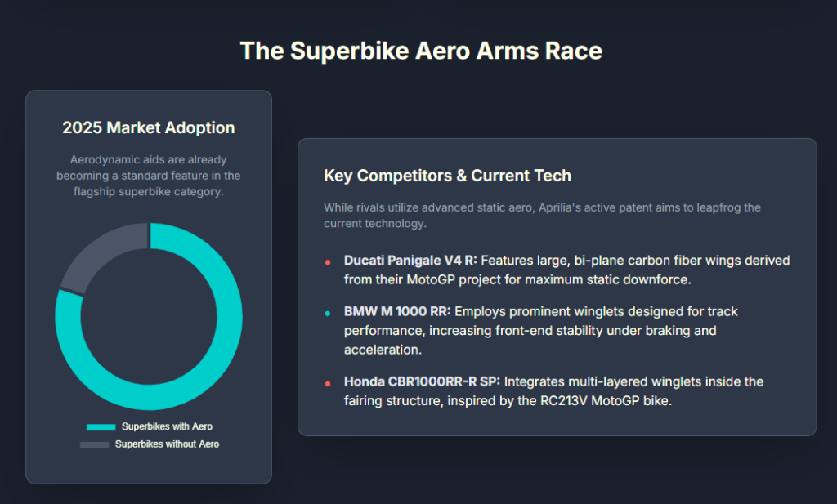Click 'The Superbike Aero Arms Race' title
The image size is (837, 504).
pyautogui.click(x=420, y=51)
